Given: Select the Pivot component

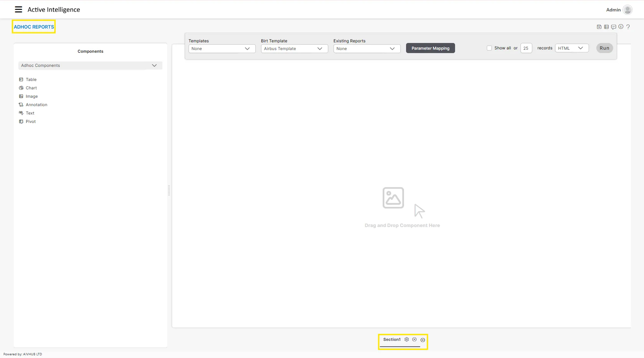Looking at the screenshot, I should [31, 122].
